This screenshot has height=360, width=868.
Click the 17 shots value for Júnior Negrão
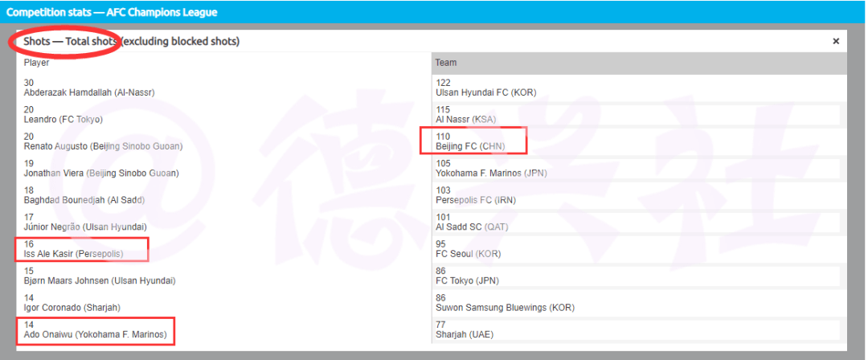coord(29,217)
